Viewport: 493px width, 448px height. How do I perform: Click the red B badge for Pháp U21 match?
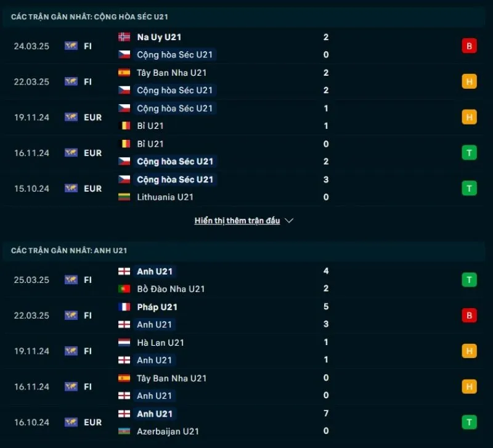click(x=469, y=316)
